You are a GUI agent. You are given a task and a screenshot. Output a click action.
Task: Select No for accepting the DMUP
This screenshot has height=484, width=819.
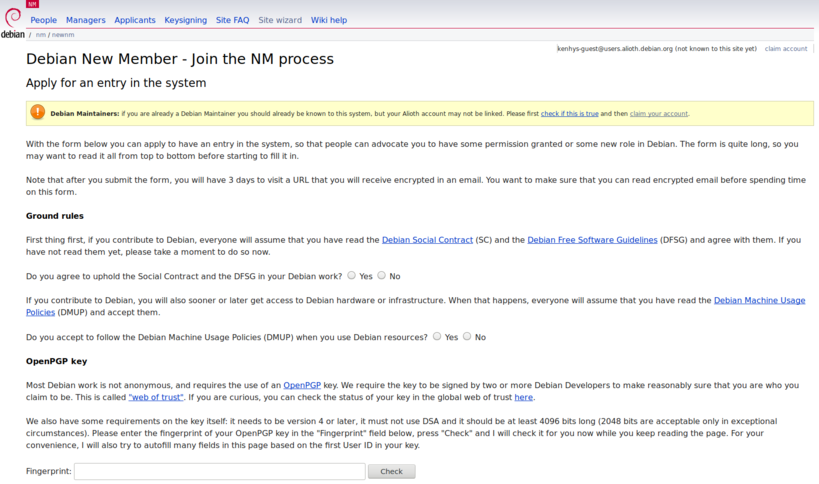pos(467,336)
